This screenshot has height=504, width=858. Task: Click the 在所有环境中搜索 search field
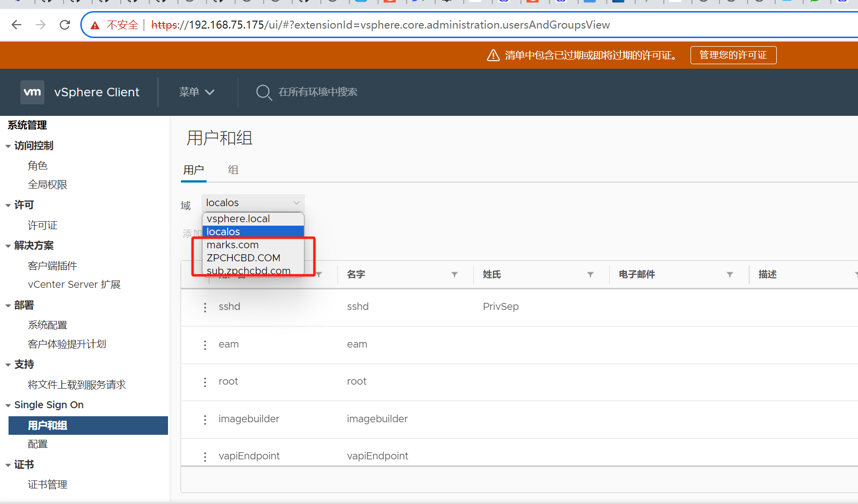tap(318, 92)
